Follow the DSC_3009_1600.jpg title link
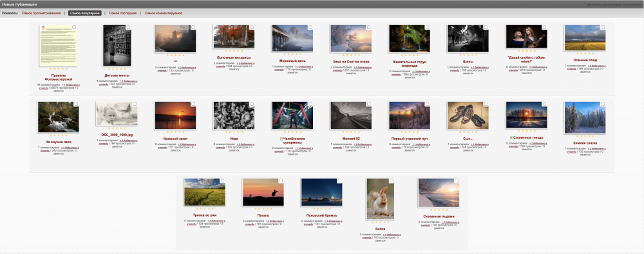Image resolution: width=644 pixels, height=254 pixels. click(117, 134)
